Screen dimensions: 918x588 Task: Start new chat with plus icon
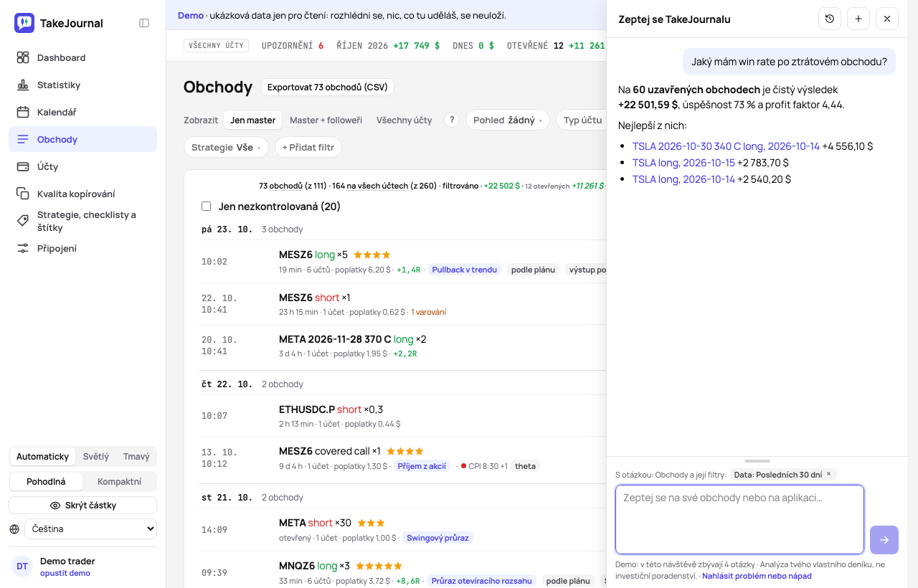[858, 19]
